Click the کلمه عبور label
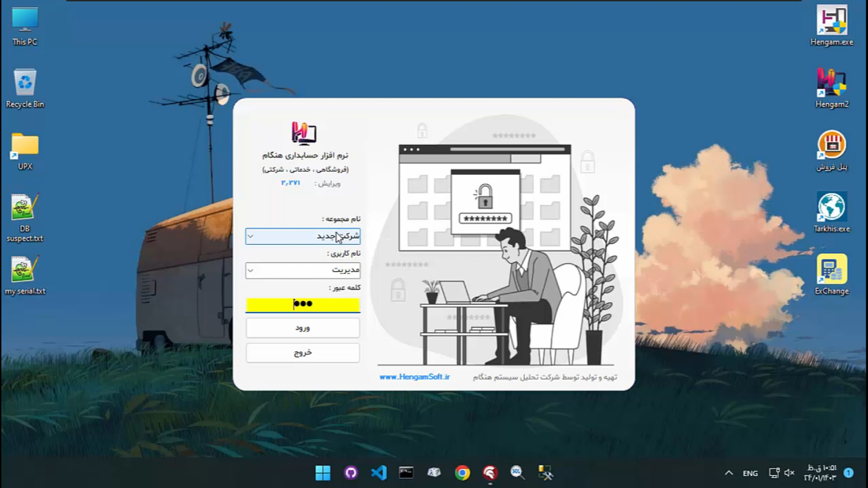 [345, 288]
